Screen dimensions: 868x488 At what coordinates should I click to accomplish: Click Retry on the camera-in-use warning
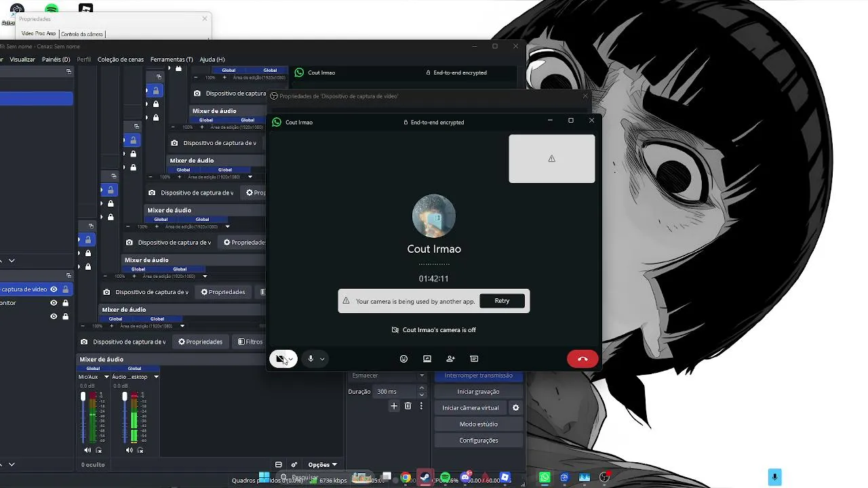click(x=502, y=301)
